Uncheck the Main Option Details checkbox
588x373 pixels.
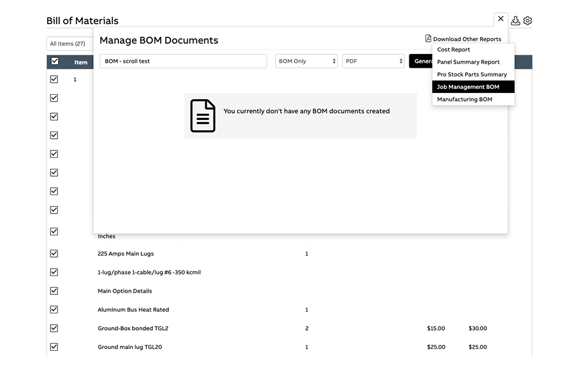click(x=54, y=290)
